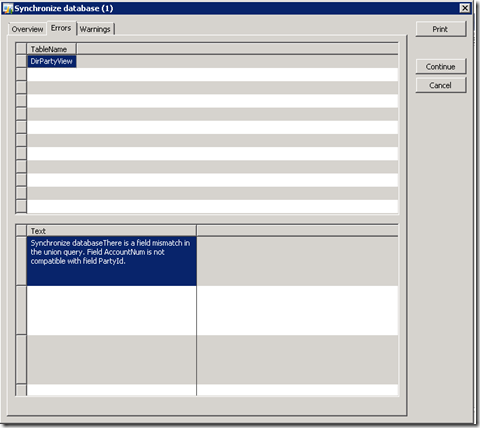This screenshot has height=428, width=480.
Task: Click Continue to proceed with synchronization
Action: (440, 67)
